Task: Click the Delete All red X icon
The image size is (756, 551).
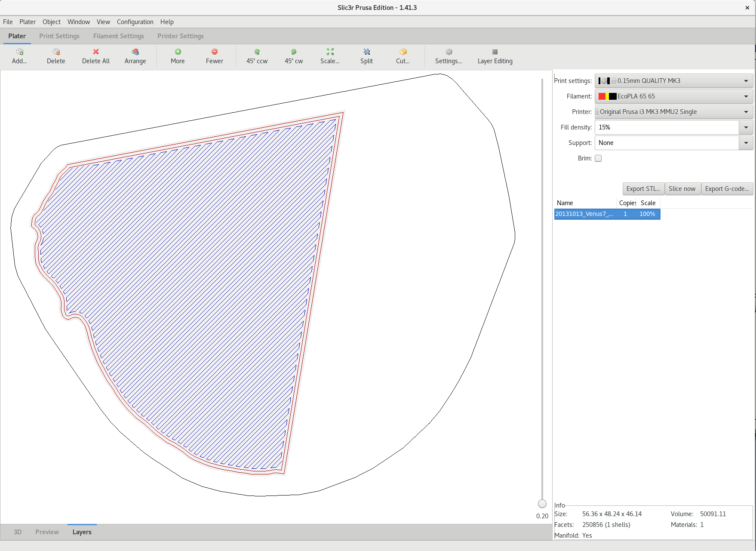Action: (96, 52)
